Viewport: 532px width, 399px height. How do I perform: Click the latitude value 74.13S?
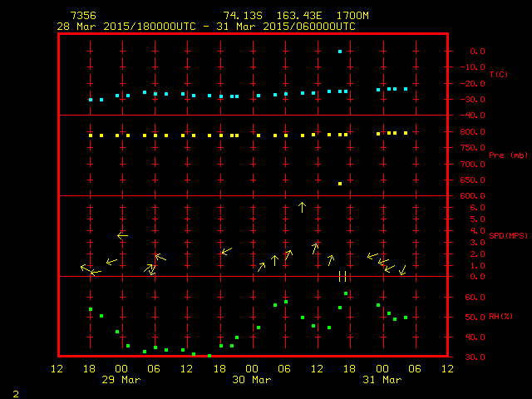(x=243, y=16)
